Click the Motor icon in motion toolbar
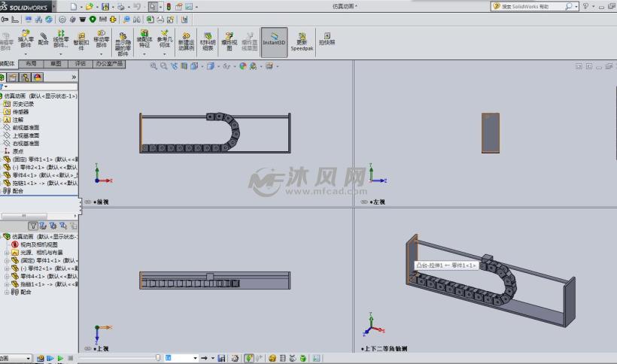This screenshot has width=617, height=364. [x=272, y=358]
